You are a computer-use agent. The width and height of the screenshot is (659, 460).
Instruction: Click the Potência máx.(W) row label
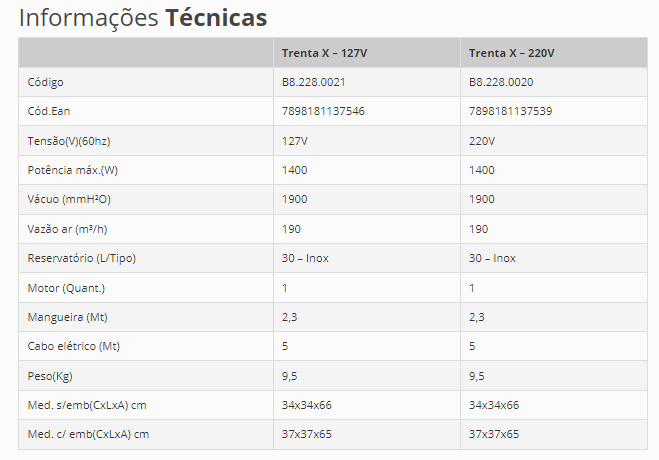coord(73,170)
